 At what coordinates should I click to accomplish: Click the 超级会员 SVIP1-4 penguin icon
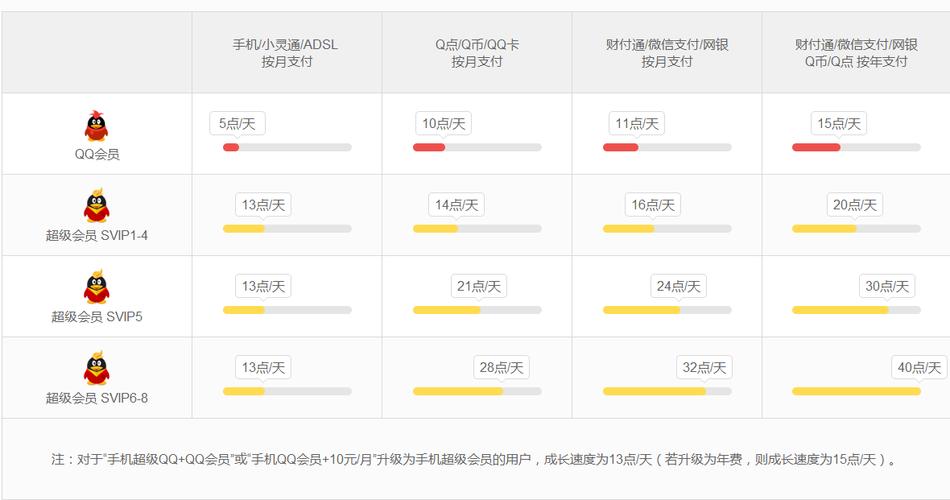(x=96, y=206)
